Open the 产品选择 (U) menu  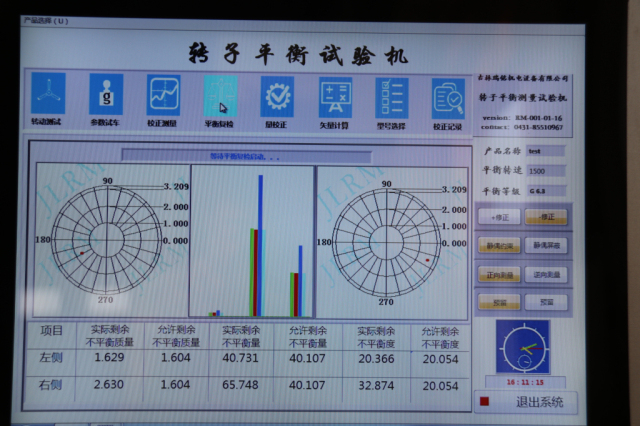click(x=46, y=20)
